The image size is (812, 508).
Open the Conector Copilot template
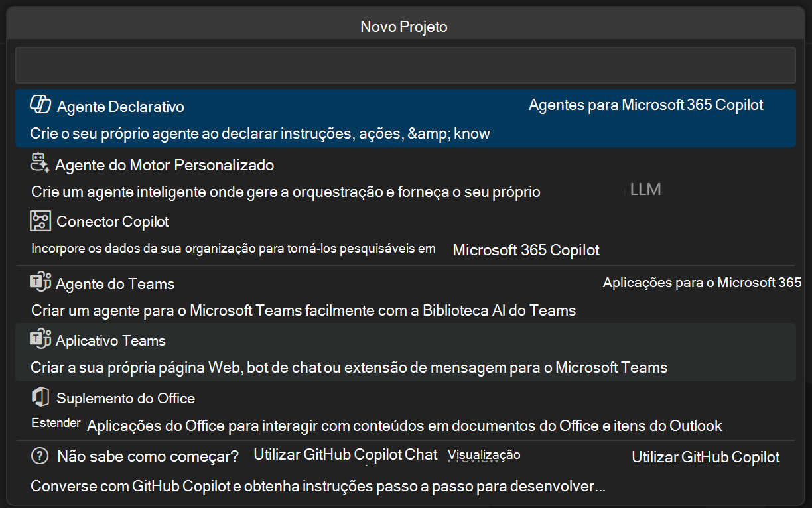tap(265, 233)
